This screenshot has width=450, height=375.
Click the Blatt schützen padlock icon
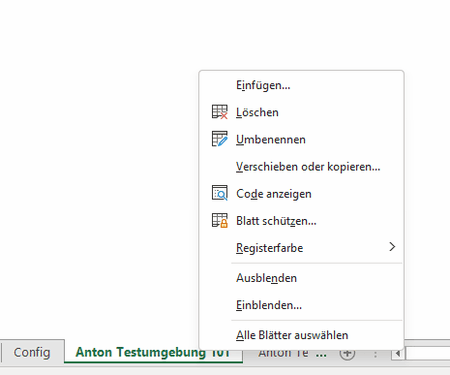point(220,220)
